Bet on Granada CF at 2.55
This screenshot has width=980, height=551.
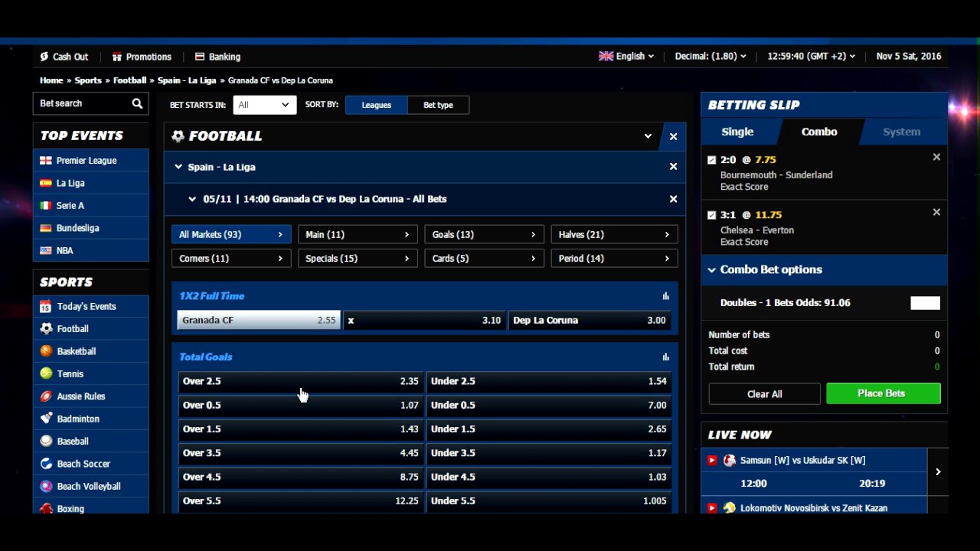(x=258, y=320)
